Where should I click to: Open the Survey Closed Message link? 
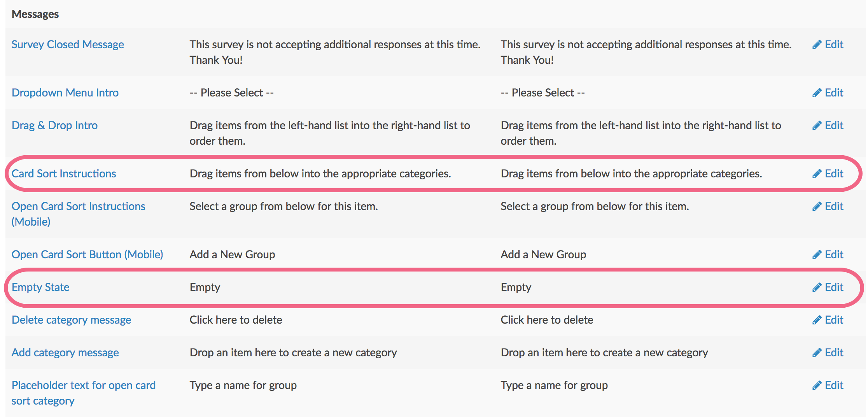pos(68,44)
